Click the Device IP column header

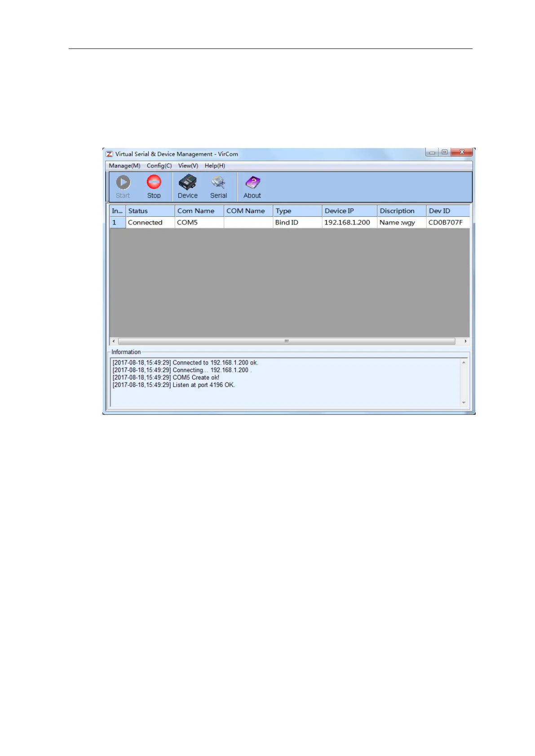(349, 211)
